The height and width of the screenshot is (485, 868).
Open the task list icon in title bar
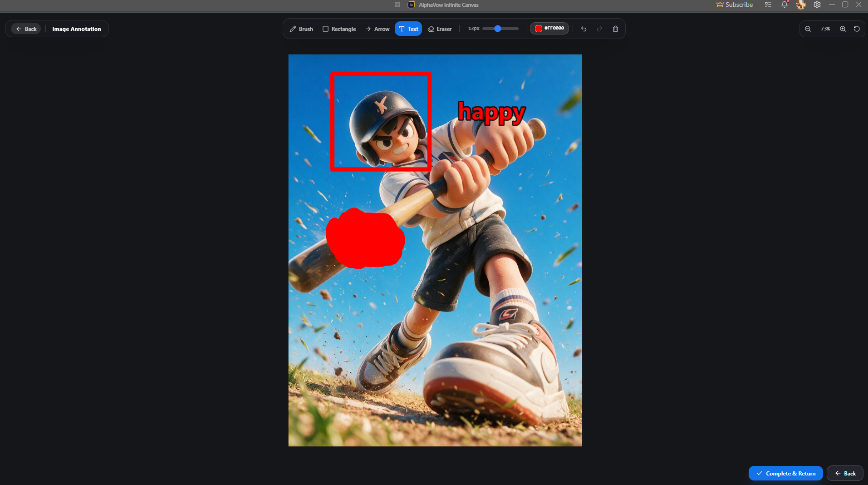tap(768, 5)
